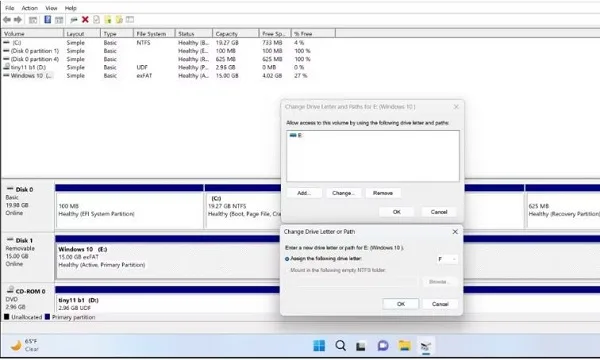Sort by the Volume column header

[32, 34]
